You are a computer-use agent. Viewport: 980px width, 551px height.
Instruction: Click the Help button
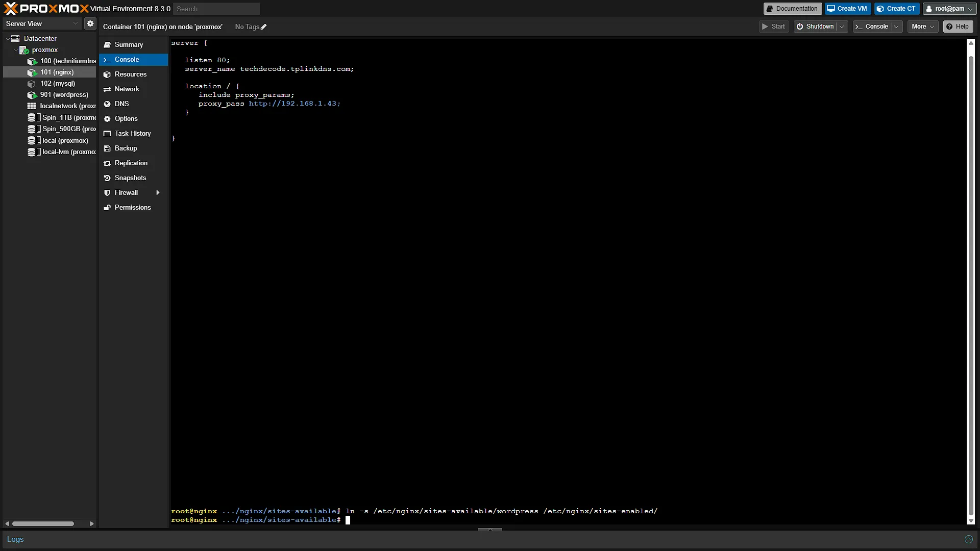point(958,27)
